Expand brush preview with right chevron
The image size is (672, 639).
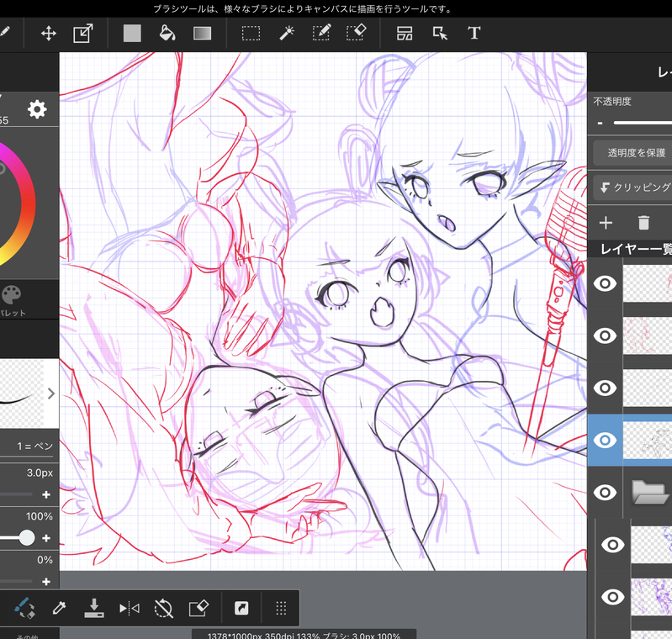click(x=51, y=393)
